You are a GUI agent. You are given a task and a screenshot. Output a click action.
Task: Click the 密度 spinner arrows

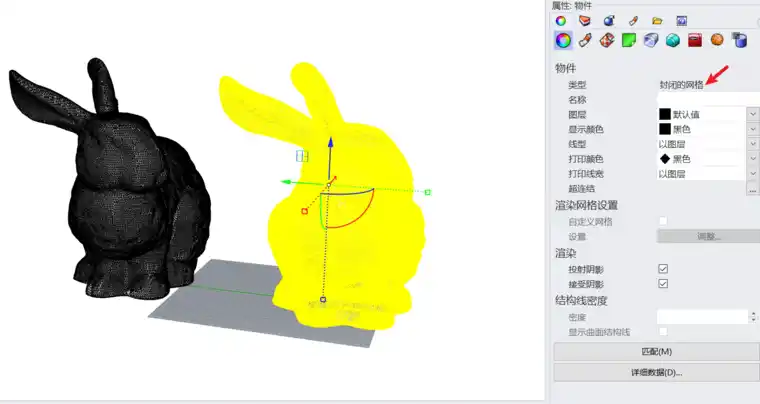tap(753, 317)
